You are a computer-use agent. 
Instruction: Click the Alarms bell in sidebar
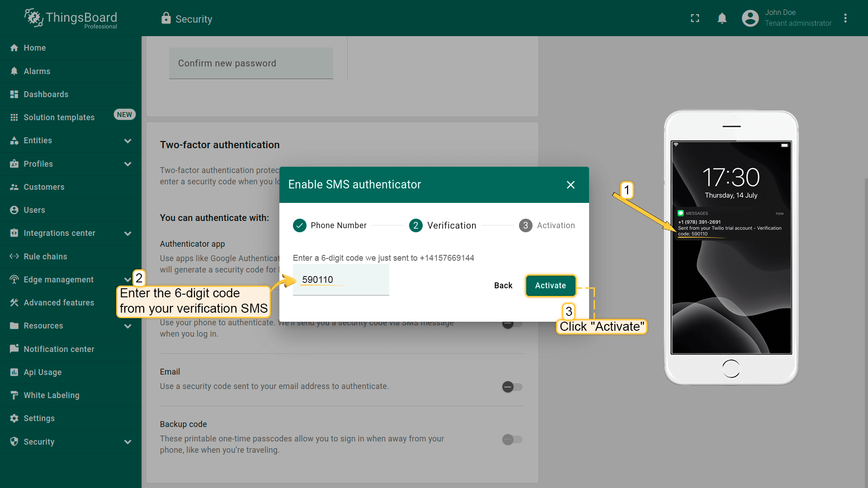coord(14,71)
